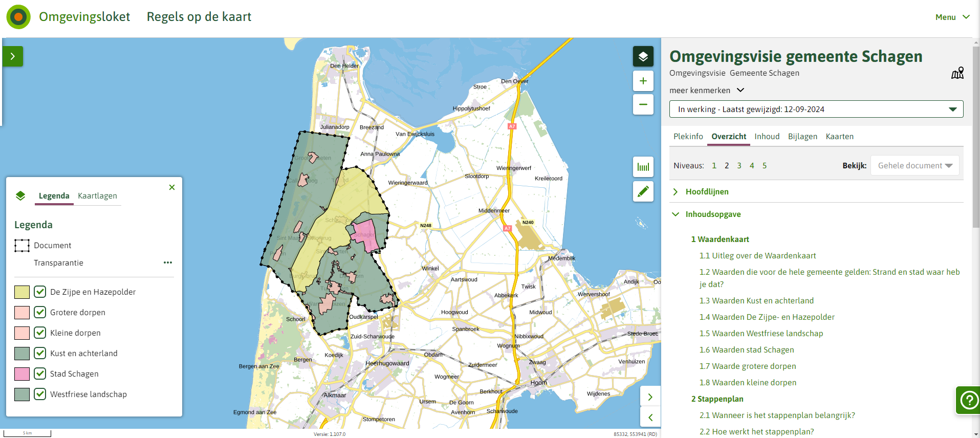Click the Omgevingsloket header link
Viewport: 980px width, 438px height.
(84, 17)
